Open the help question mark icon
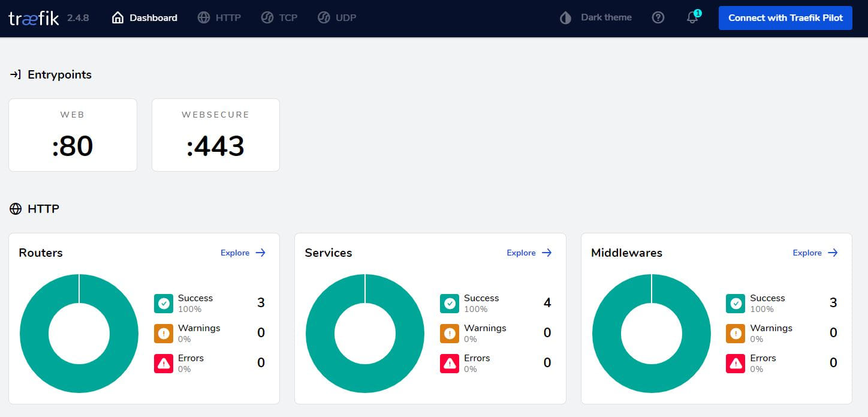 [658, 17]
